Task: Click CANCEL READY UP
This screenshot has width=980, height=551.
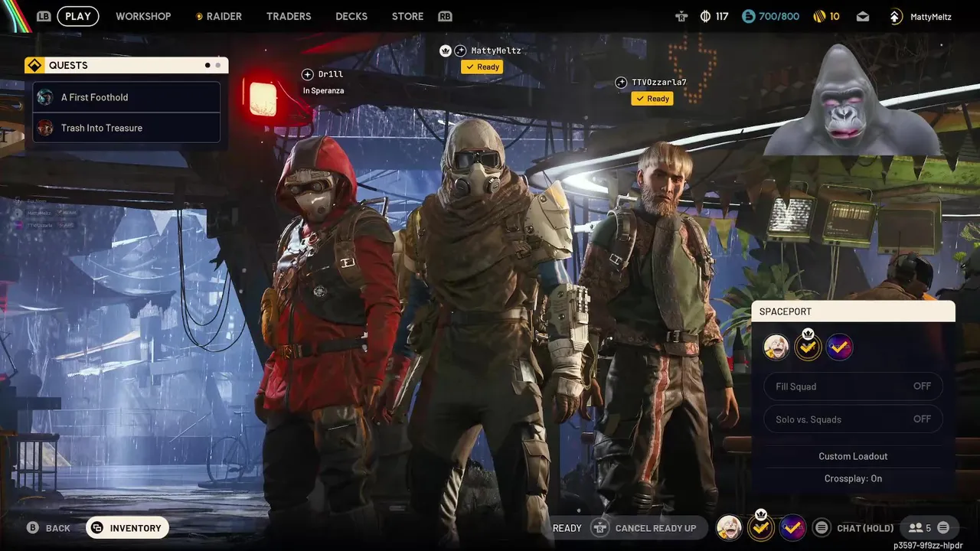Action: tap(656, 528)
